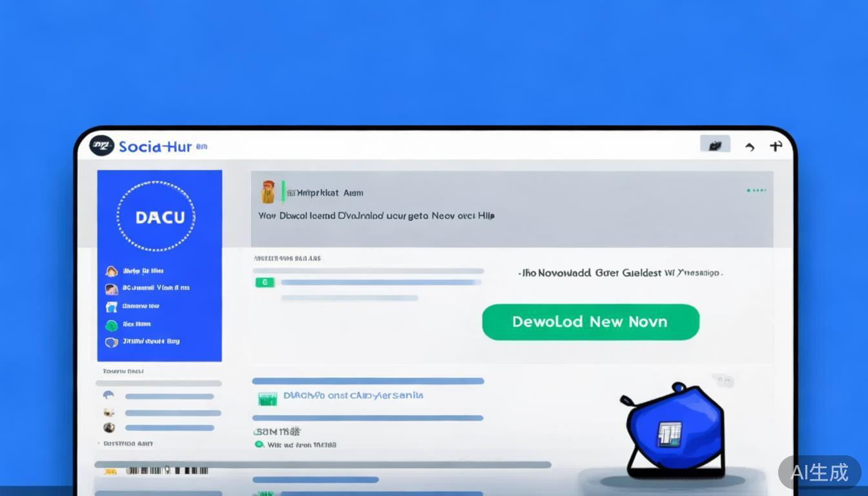Click the green thumbnail beside the blue feed link

(267, 398)
